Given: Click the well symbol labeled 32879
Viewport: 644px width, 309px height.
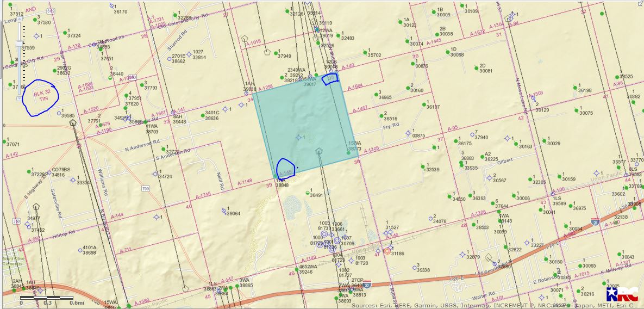Looking at the screenshot, I should (x=462, y=254).
